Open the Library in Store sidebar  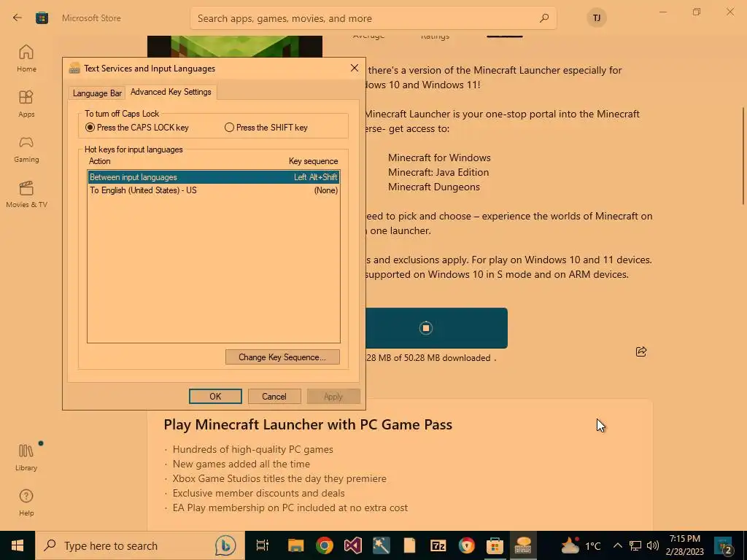pos(26,458)
